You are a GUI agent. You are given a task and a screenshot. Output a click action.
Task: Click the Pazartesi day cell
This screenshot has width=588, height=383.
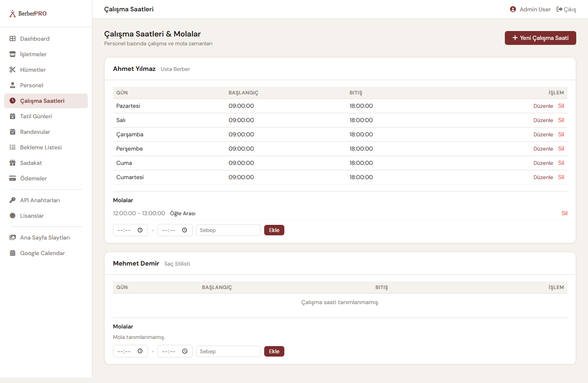[x=128, y=106]
